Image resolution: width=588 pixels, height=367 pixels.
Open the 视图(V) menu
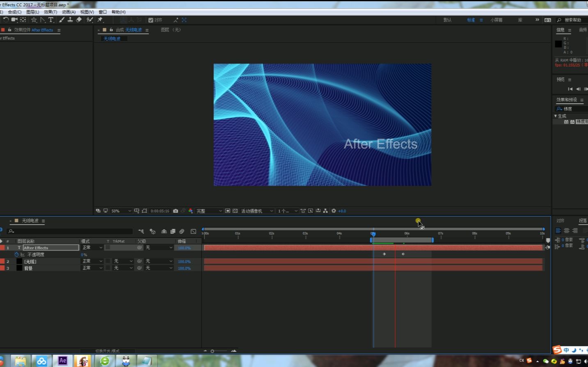point(87,12)
